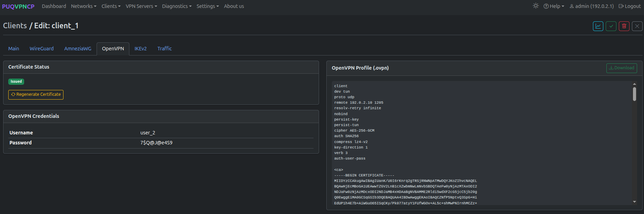Click the Clients breadcrumb link

click(15, 26)
